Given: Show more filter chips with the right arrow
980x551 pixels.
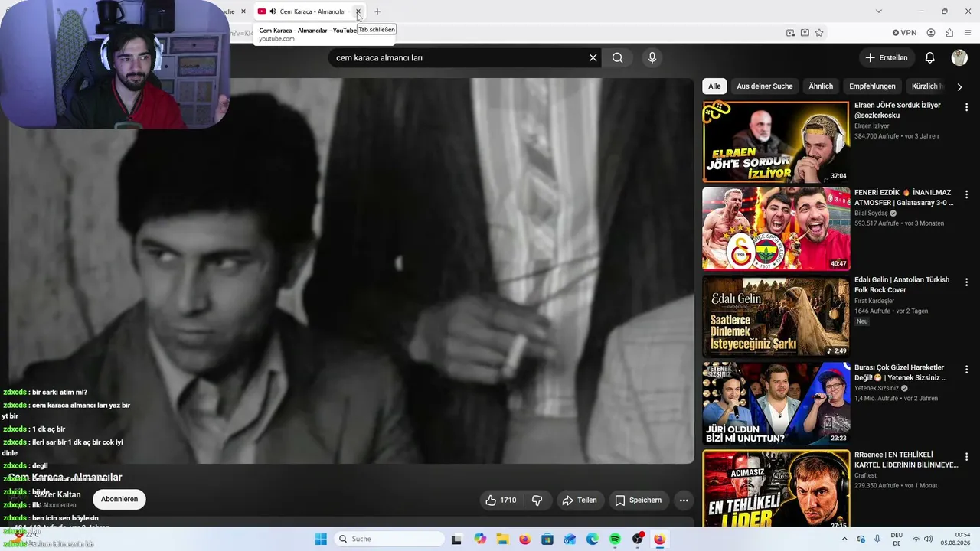Looking at the screenshot, I should [x=959, y=86].
